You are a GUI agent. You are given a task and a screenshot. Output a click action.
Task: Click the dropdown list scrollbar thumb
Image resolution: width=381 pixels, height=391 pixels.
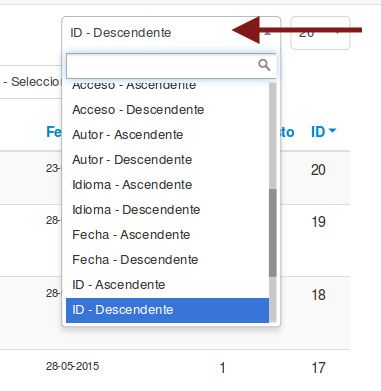click(273, 233)
